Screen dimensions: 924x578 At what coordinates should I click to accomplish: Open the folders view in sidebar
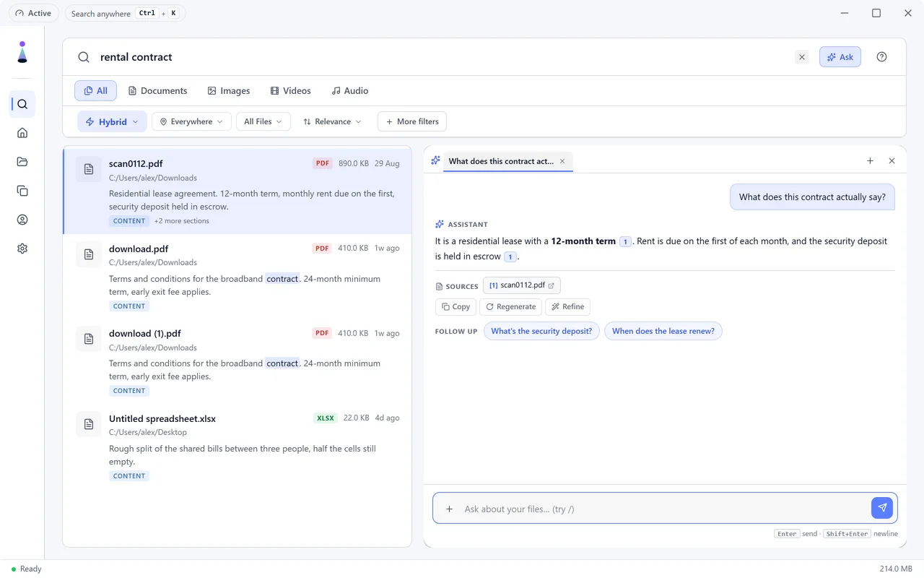[22, 162]
